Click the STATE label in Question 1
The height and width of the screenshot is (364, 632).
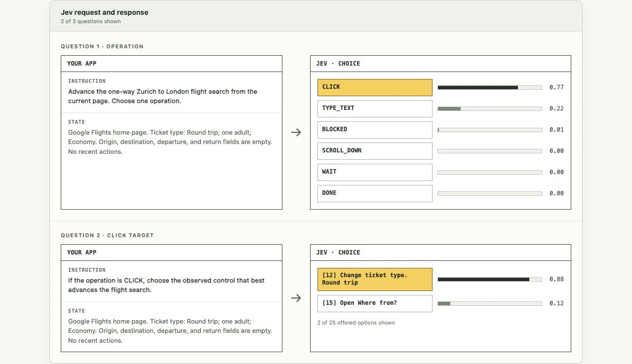77,122
